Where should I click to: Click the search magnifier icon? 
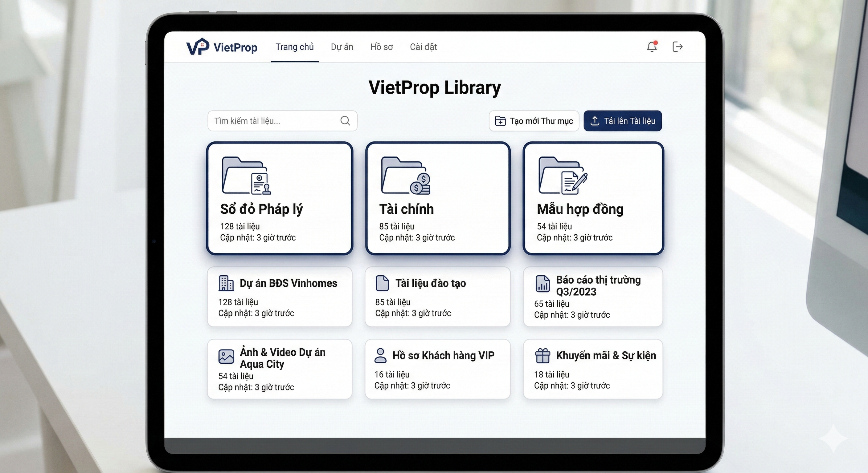[x=345, y=121]
